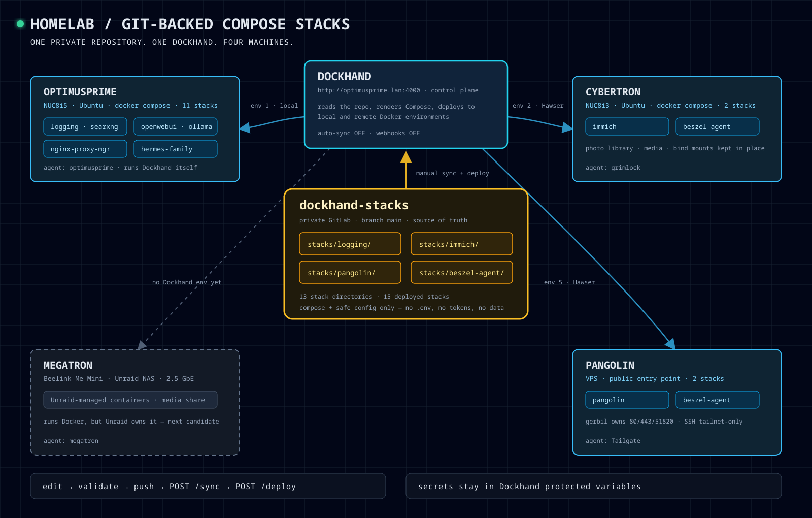This screenshot has width=812, height=518.
Task: Open the stacks/beszel-agent/ directory chip
Action: [x=462, y=272]
